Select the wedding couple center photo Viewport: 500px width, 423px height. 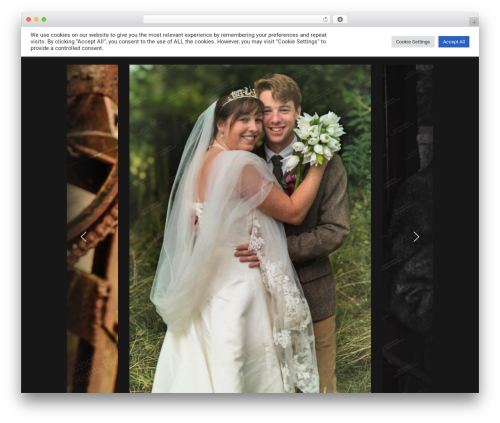click(250, 229)
